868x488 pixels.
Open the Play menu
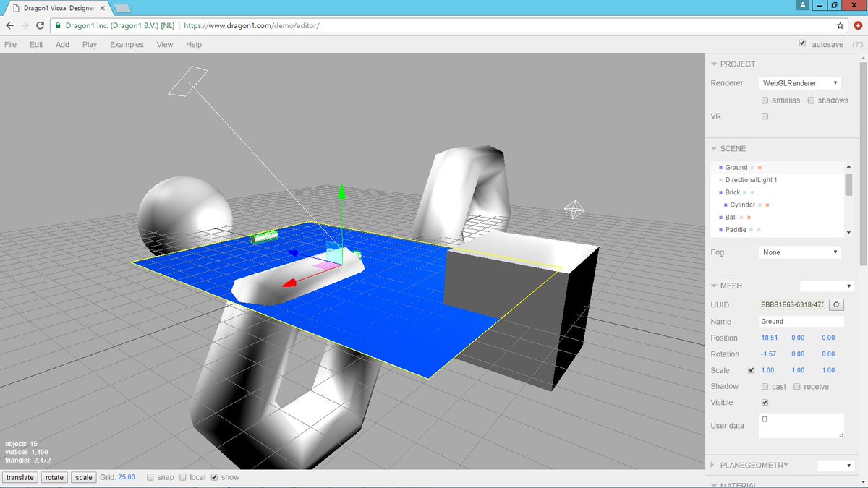coord(90,44)
